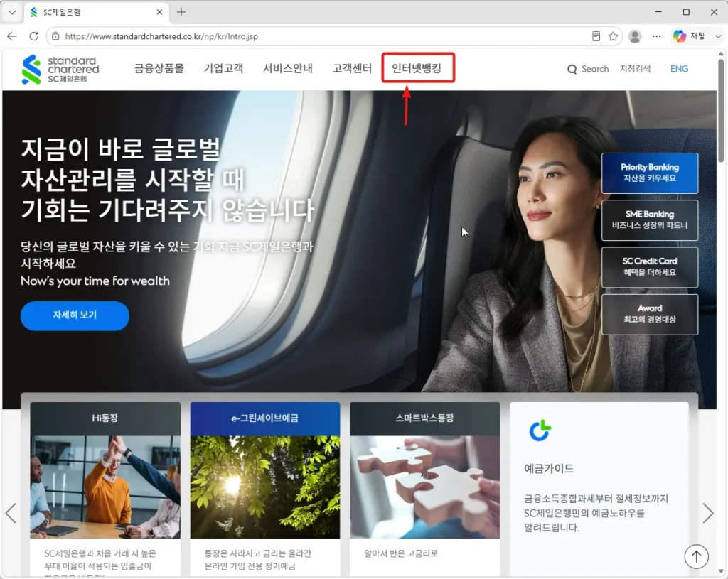728x579 pixels.
Task: Click 자세히 보기 button
Action: [75, 315]
